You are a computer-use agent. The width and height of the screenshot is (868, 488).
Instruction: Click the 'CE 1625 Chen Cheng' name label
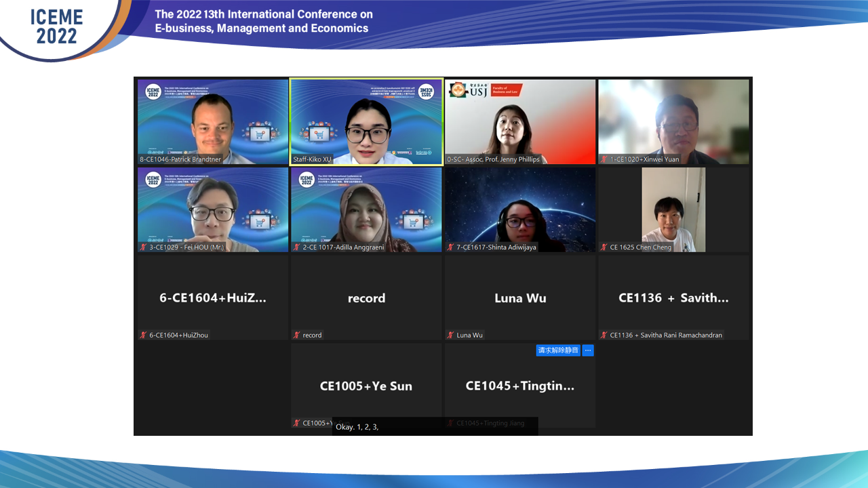tap(641, 247)
